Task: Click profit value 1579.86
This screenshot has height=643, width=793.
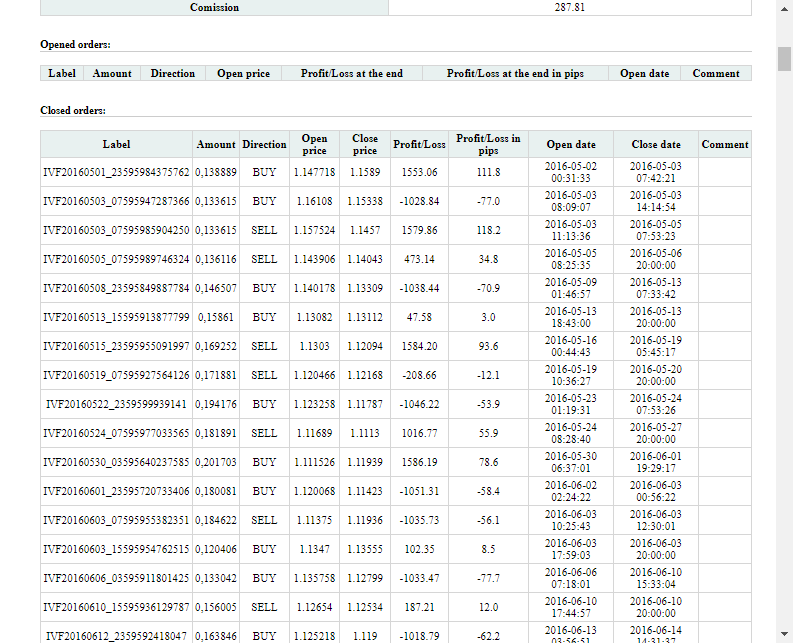Action: [x=419, y=230]
